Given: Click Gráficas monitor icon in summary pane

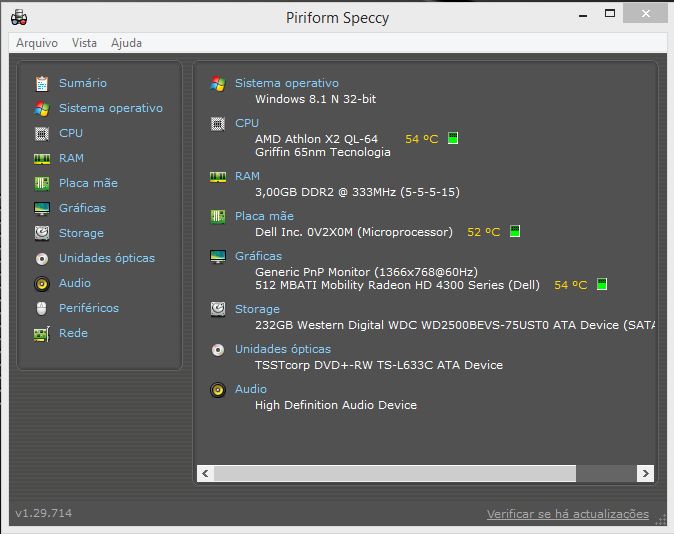Looking at the screenshot, I should click(218, 257).
